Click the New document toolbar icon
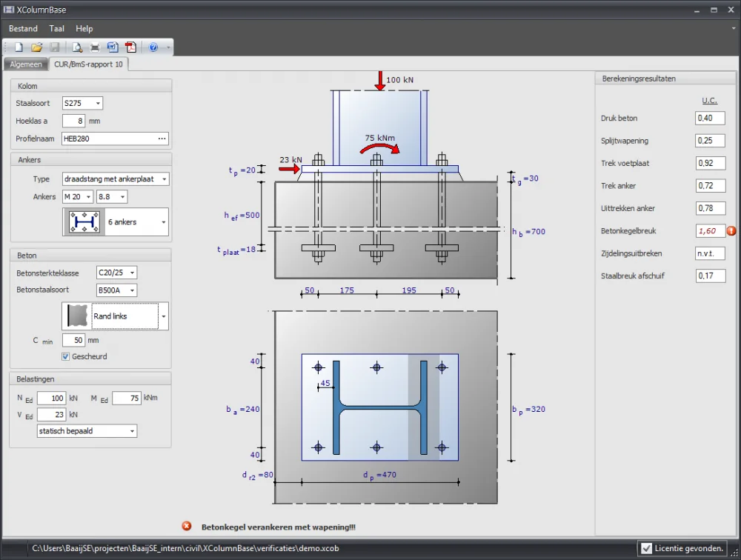 tap(19, 47)
